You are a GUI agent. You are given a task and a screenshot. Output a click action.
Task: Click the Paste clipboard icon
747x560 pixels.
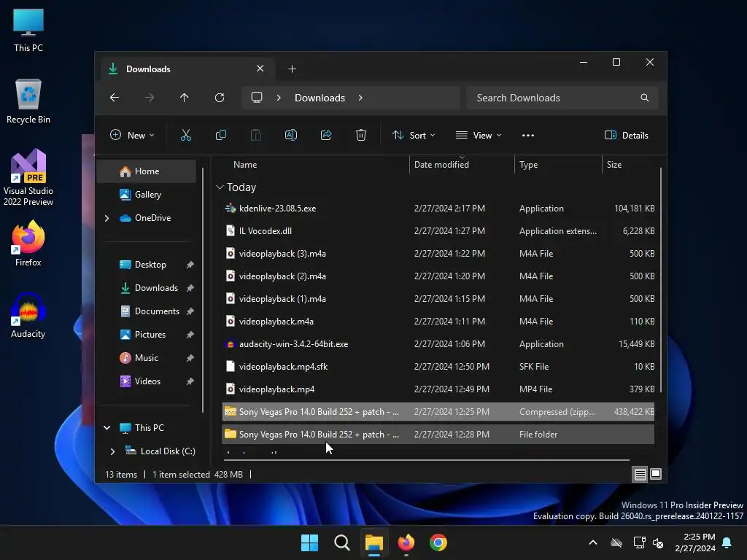(256, 135)
